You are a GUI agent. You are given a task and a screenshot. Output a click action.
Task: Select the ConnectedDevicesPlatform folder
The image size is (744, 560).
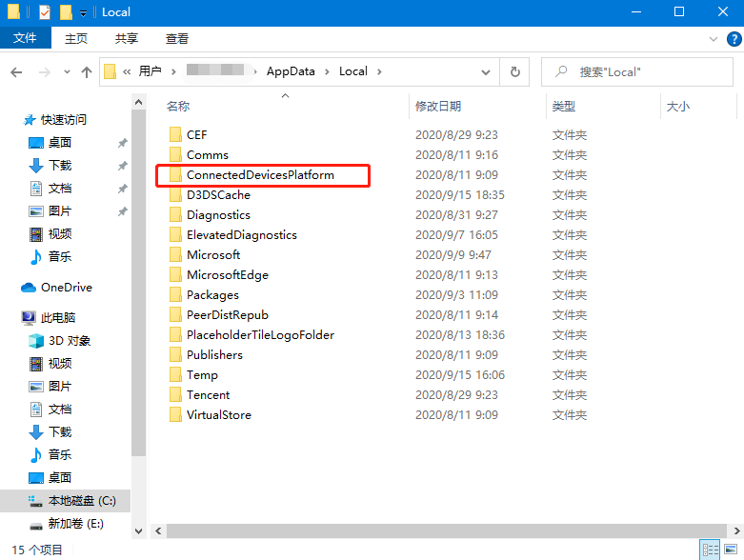point(259,175)
